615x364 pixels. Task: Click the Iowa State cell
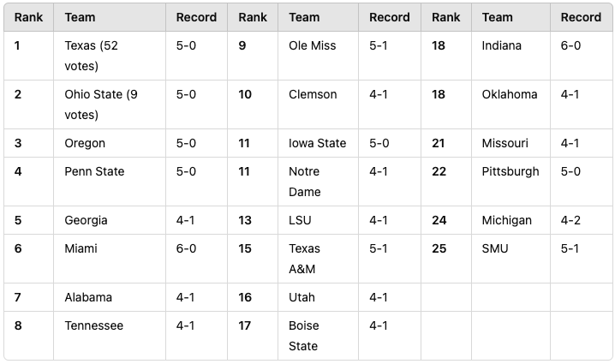(317, 143)
